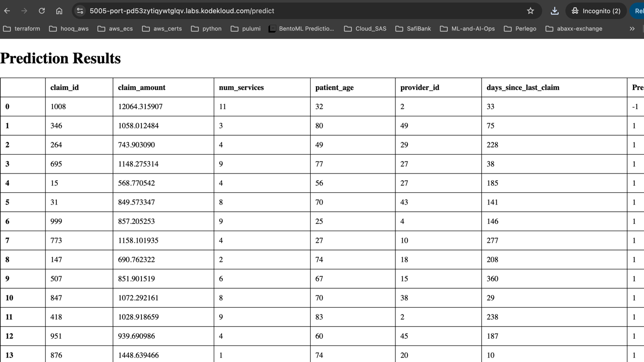Bookmark this page with the star
The height and width of the screenshot is (362, 644).
(x=531, y=11)
